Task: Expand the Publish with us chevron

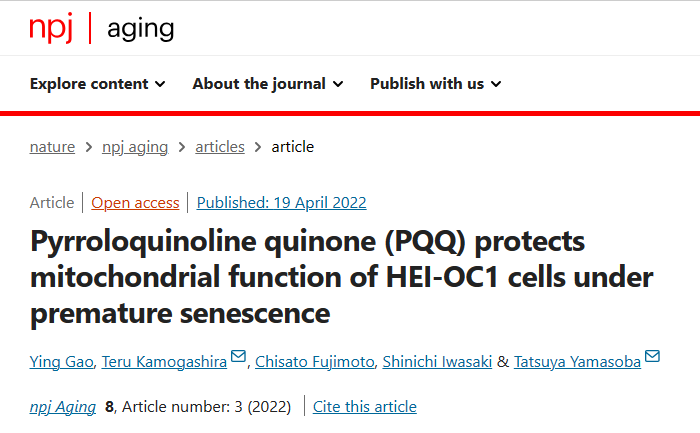Action: pos(496,84)
